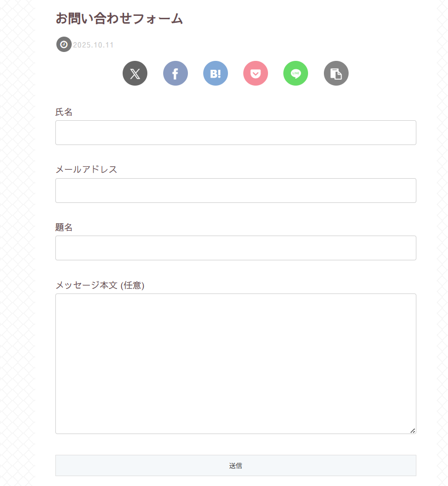Click the メールアドレス label text
Viewport: 448px width, 486px height.
86,170
